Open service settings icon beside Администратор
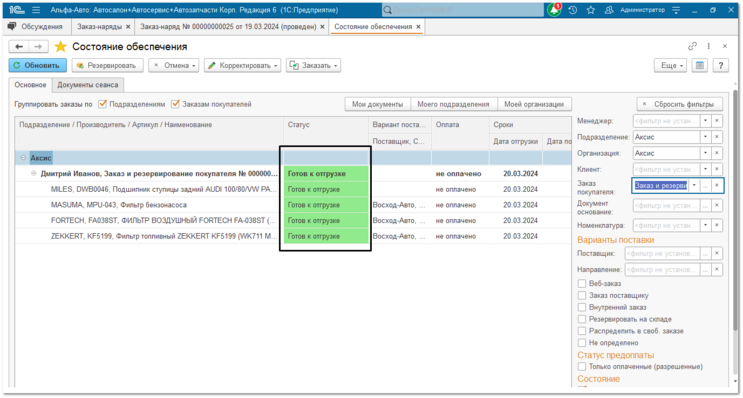Viewport: 743px width, 398px height. pos(676,10)
